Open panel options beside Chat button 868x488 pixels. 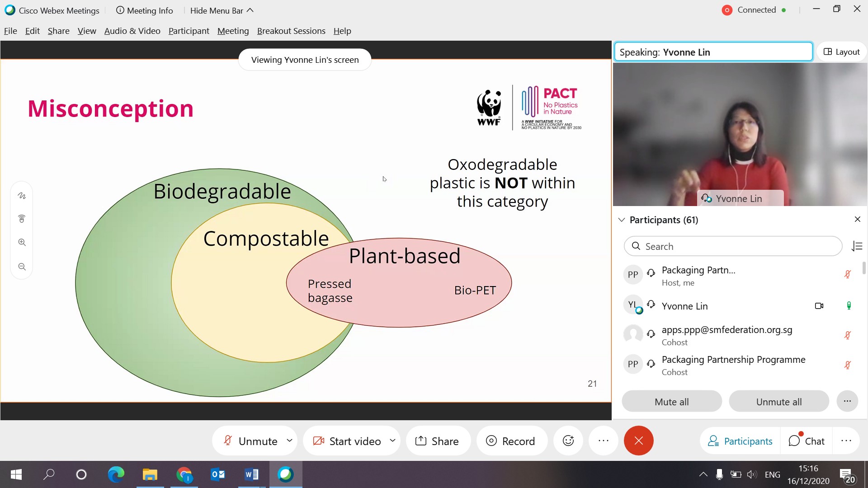pos(846,441)
